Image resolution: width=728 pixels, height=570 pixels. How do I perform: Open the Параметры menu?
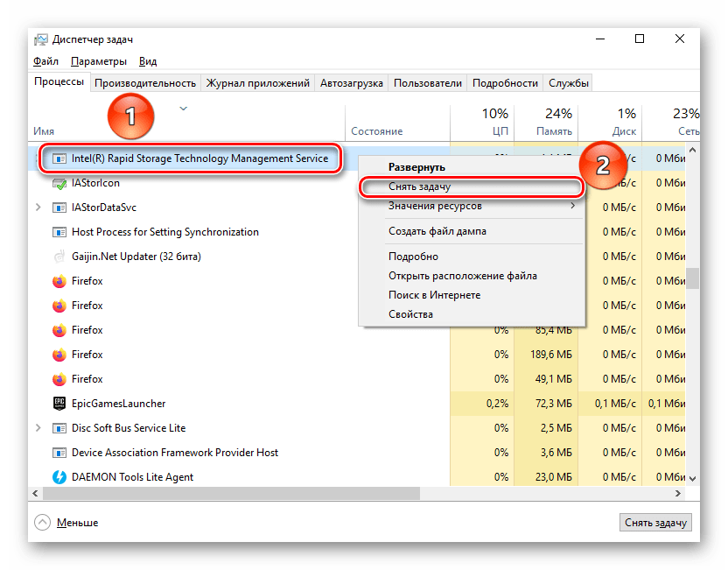[x=99, y=61]
